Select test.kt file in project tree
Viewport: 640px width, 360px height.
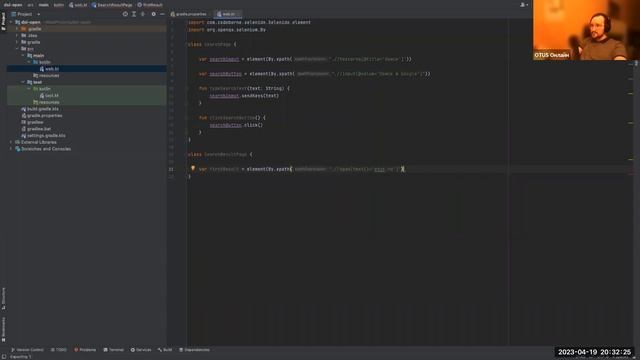(x=49, y=96)
